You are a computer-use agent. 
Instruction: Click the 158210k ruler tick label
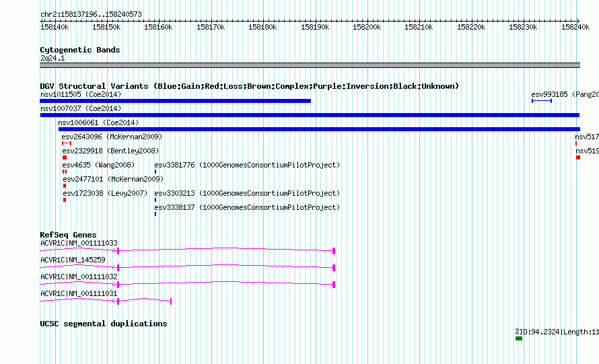pyautogui.click(x=419, y=27)
